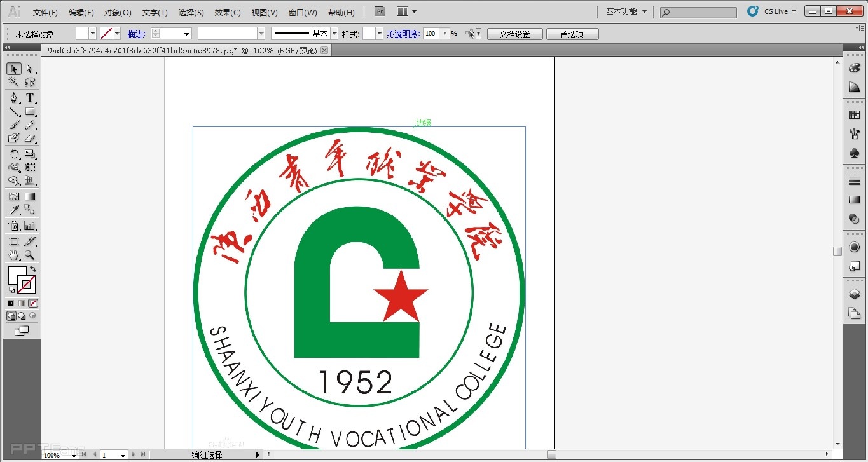Open the 基本 brush definition dropdown
868x462 pixels.
[334, 34]
